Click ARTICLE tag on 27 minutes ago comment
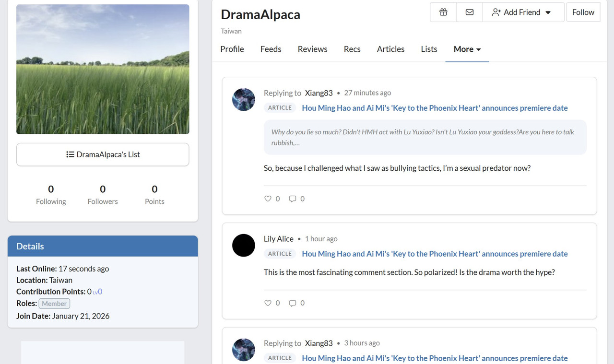This screenshot has height=364, width=614. [280, 108]
